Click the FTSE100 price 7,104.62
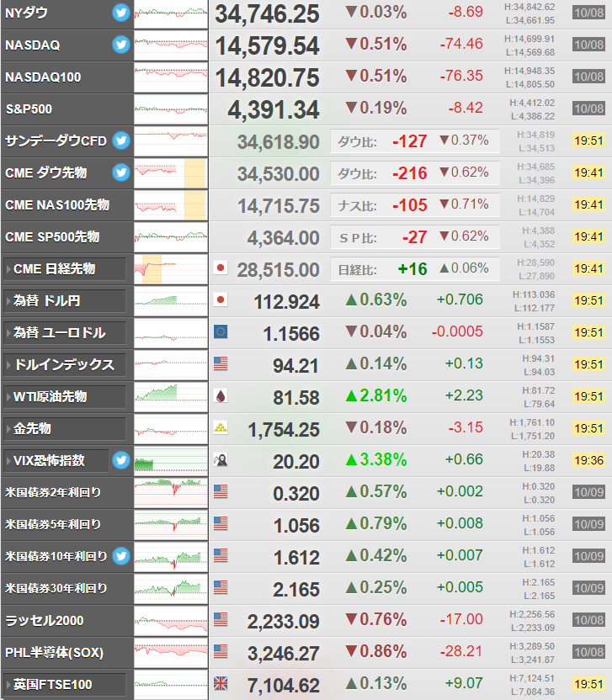The width and height of the screenshot is (612, 700). pos(284,686)
